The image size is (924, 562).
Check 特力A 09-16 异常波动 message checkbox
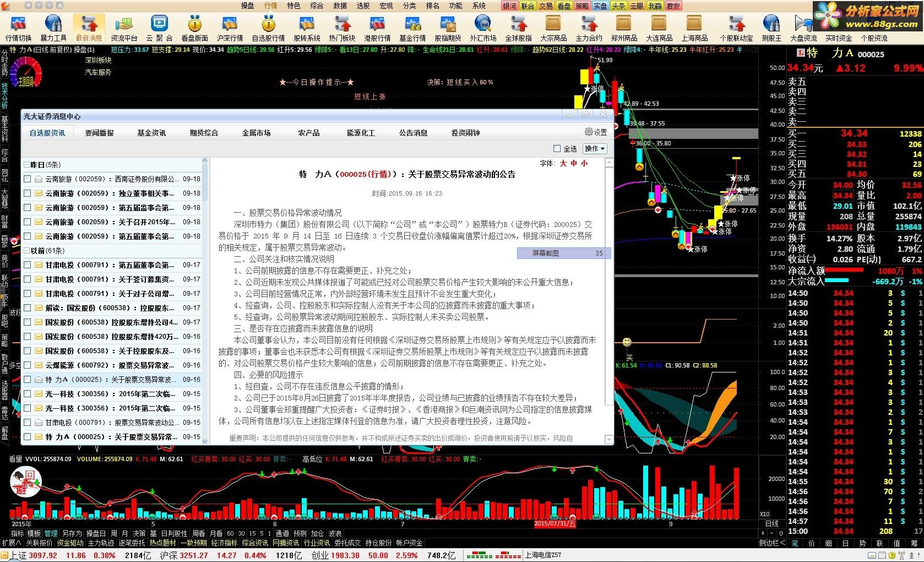[x=28, y=380]
